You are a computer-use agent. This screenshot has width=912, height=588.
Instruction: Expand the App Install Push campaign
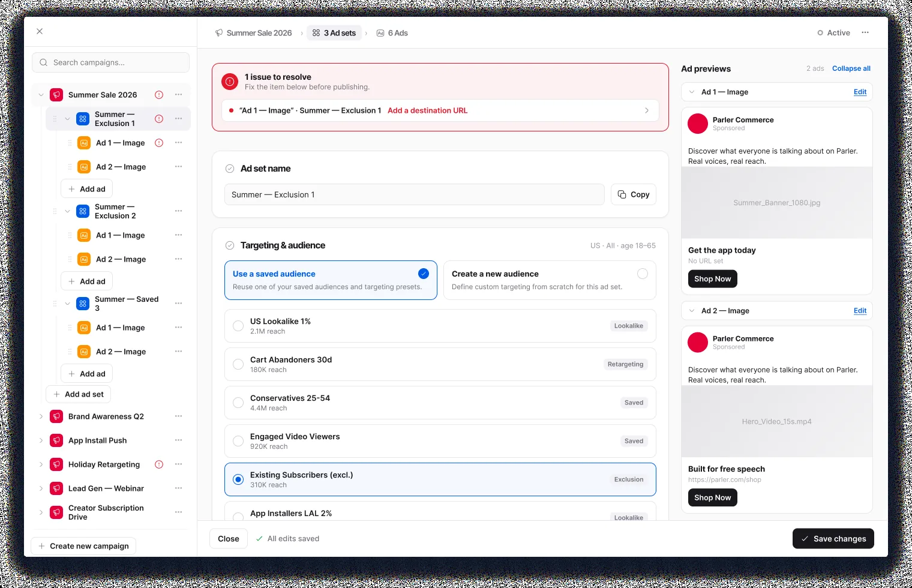[41, 440]
